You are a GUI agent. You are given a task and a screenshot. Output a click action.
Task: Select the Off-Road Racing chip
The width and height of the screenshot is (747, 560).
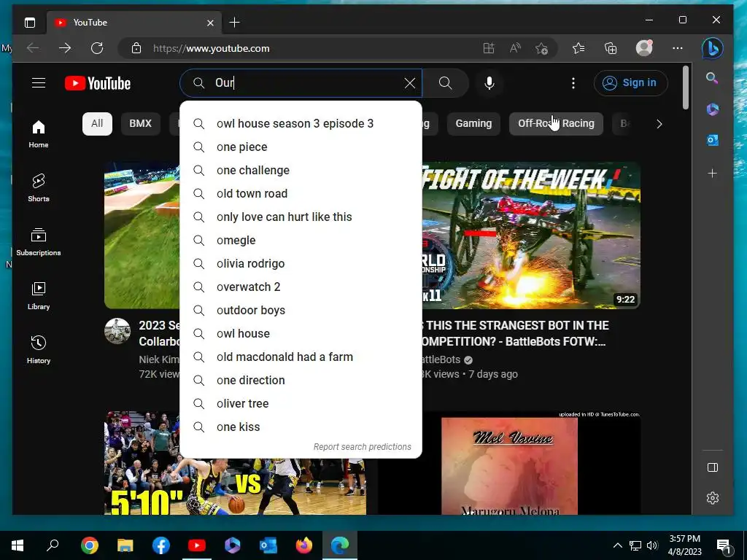(556, 124)
